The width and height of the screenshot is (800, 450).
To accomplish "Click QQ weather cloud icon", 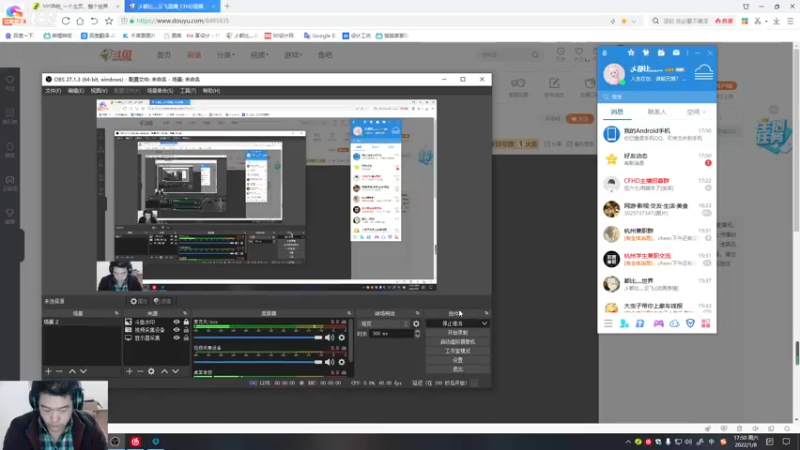I will 704,72.
